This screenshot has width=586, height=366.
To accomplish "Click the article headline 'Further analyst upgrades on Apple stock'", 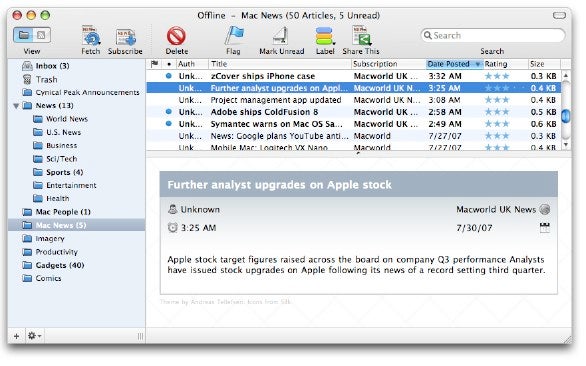I will (x=279, y=185).
